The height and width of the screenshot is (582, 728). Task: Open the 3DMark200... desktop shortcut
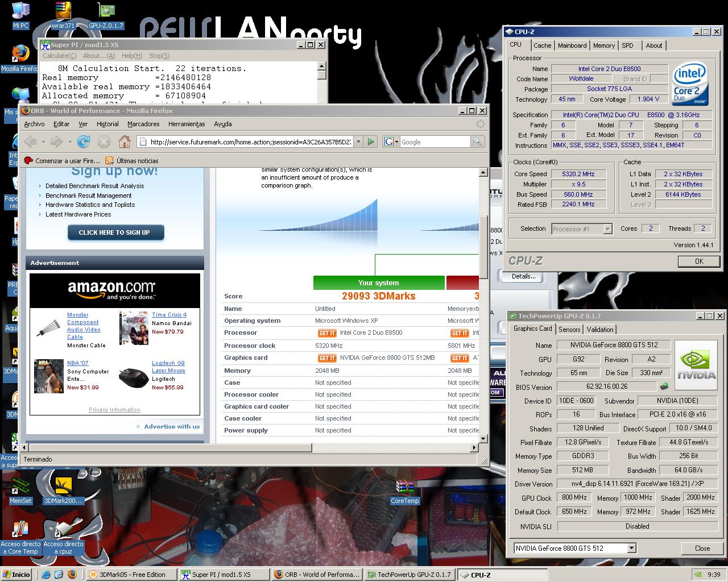click(63, 490)
